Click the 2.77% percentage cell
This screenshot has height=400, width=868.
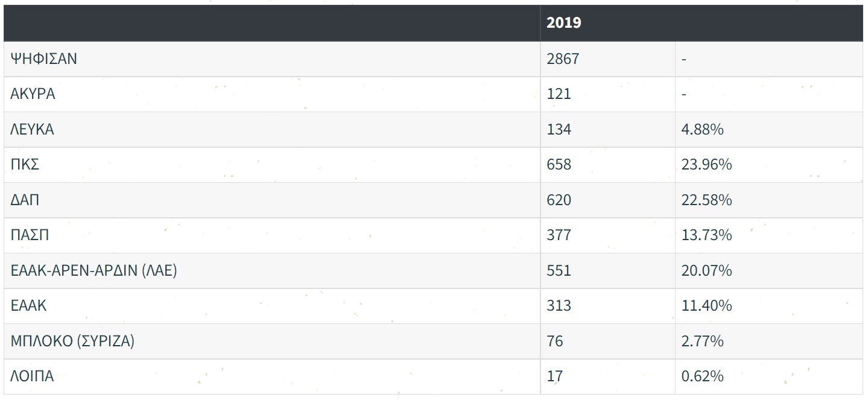(x=702, y=341)
